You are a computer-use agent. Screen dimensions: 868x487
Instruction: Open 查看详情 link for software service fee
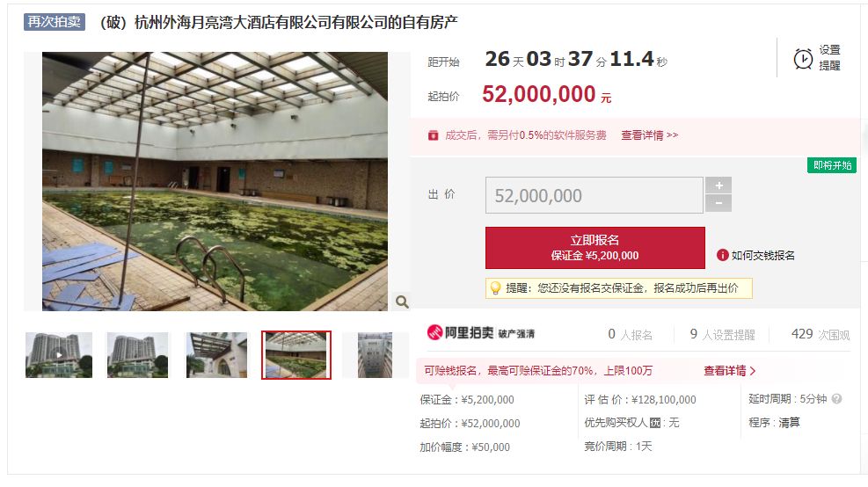tap(649, 135)
